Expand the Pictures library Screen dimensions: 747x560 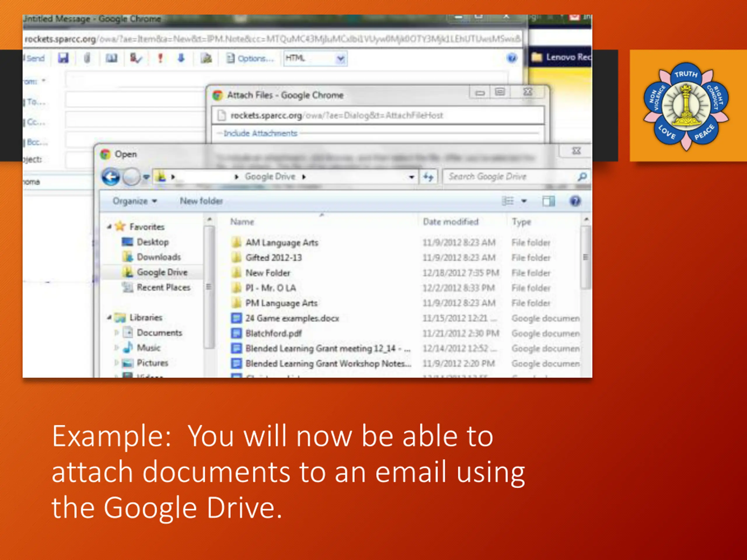point(117,363)
